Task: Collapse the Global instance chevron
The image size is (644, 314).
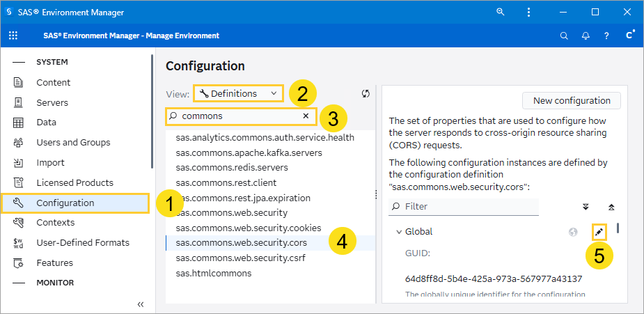Action: 398,232
